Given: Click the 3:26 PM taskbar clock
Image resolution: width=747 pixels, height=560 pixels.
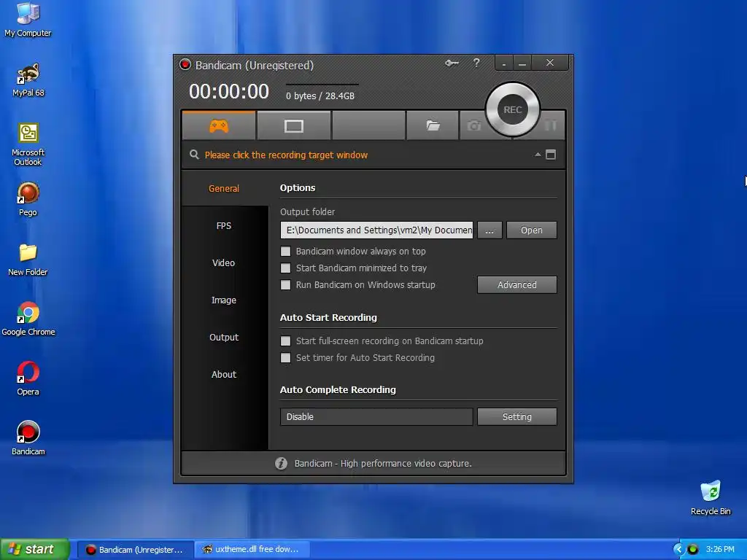Looking at the screenshot, I should (x=720, y=550).
